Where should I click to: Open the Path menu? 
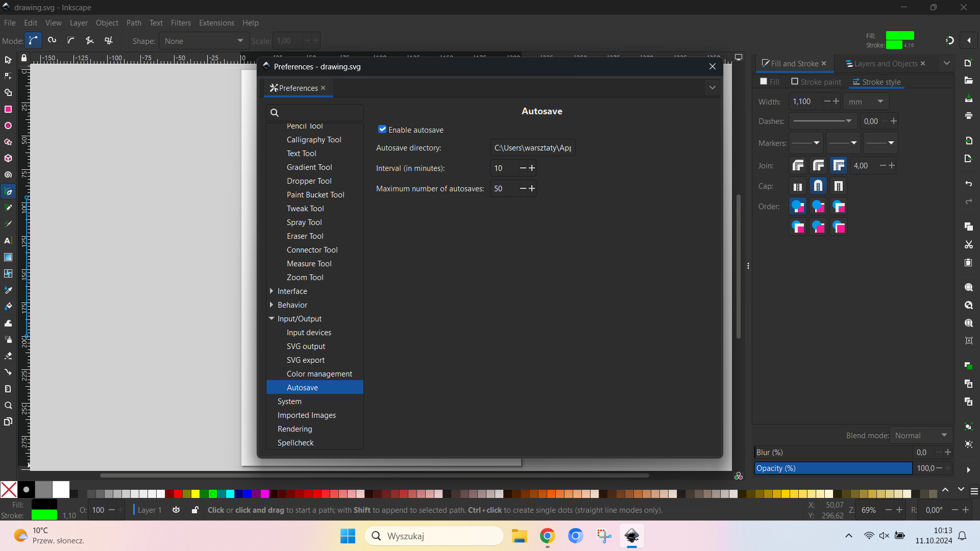coord(134,23)
